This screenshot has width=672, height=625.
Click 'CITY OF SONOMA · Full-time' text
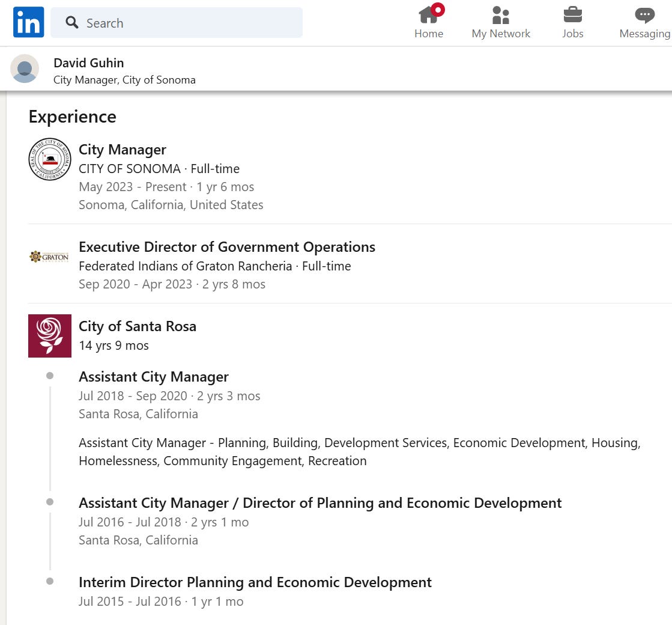[x=159, y=169]
